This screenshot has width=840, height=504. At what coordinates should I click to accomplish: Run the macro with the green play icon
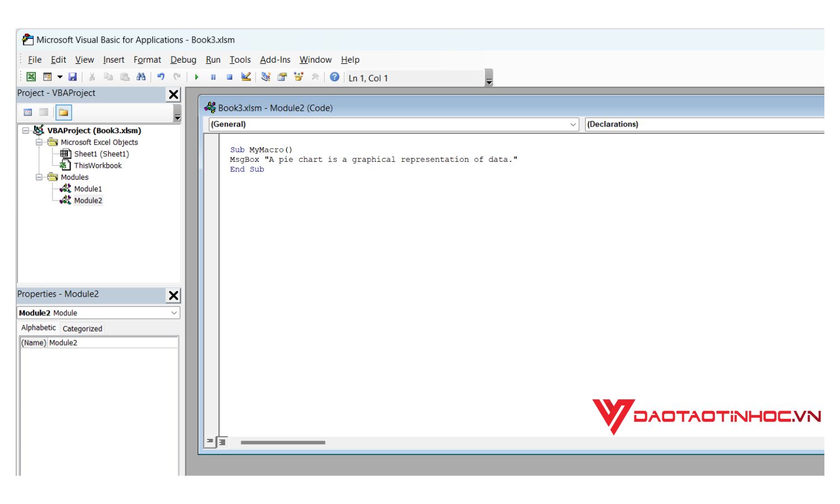click(x=197, y=77)
